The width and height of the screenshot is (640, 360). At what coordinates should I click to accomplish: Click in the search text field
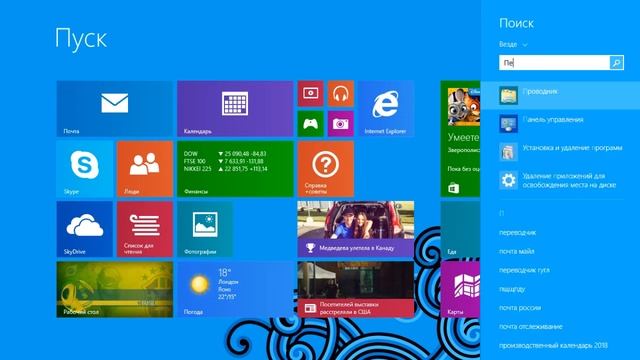pyautogui.click(x=554, y=62)
